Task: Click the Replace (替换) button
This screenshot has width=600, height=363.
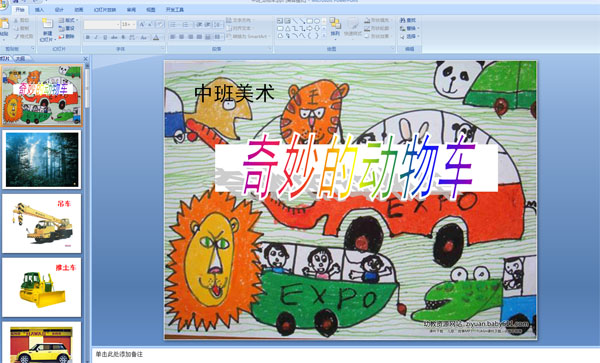Action: (409, 28)
